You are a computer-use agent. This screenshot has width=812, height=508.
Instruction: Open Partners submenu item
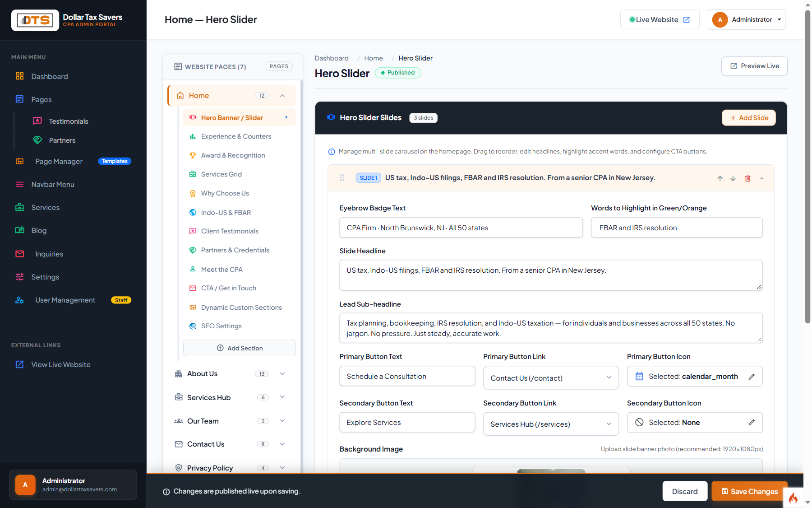point(62,140)
